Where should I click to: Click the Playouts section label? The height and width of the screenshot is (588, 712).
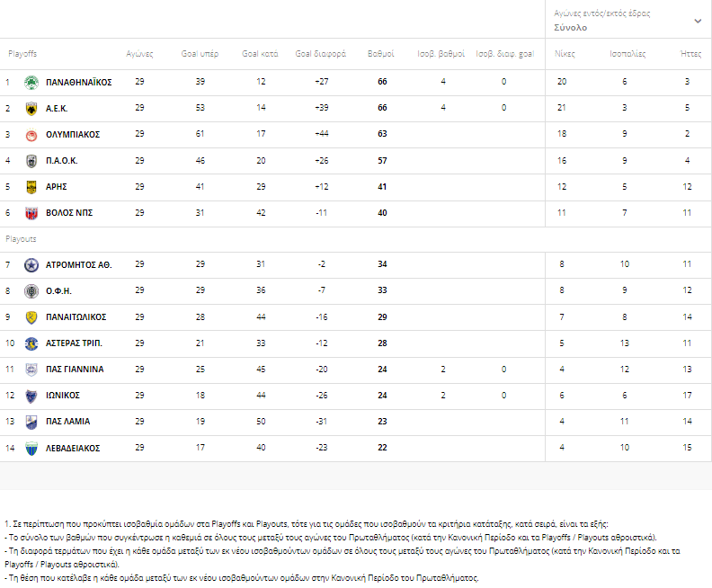(22, 240)
